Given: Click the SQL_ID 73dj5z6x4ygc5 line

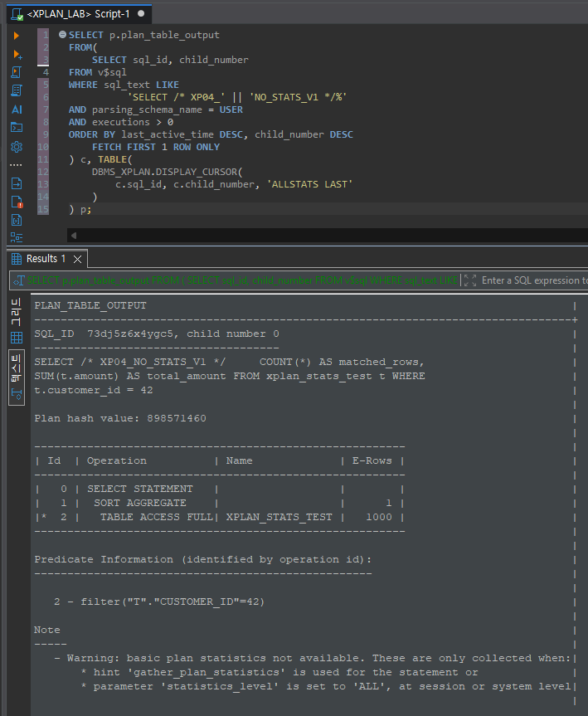Looking at the screenshot, I should pyautogui.click(x=157, y=334).
